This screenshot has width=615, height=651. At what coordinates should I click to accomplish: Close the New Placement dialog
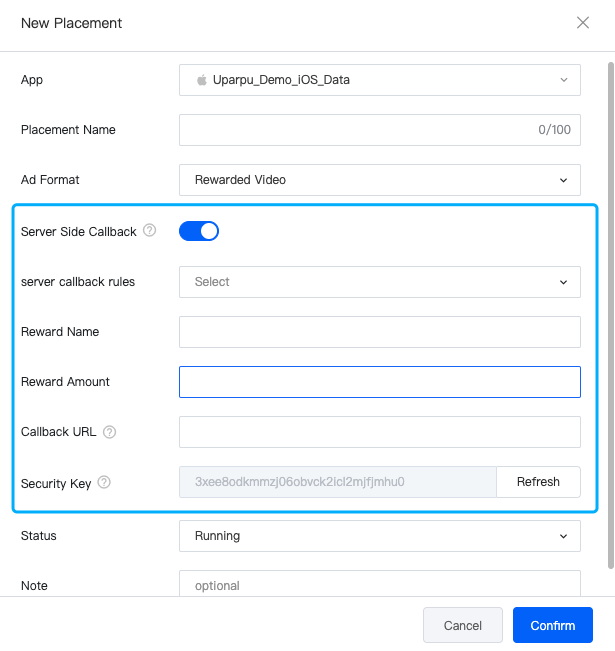583,23
